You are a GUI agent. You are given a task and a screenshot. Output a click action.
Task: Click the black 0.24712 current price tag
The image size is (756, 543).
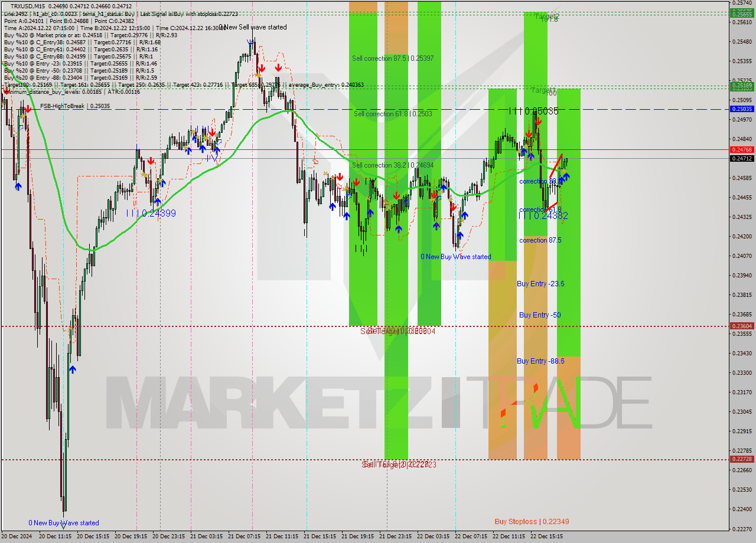tap(742, 158)
